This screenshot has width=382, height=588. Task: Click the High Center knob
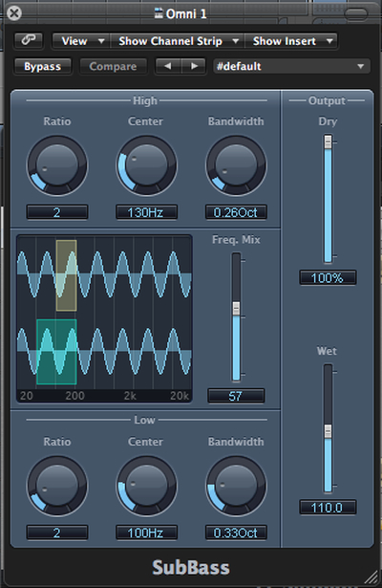146,165
